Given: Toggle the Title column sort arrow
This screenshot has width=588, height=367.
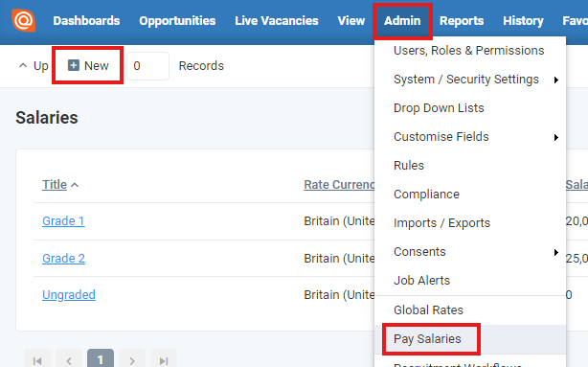Looking at the screenshot, I should pyautogui.click(x=75, y=185).
